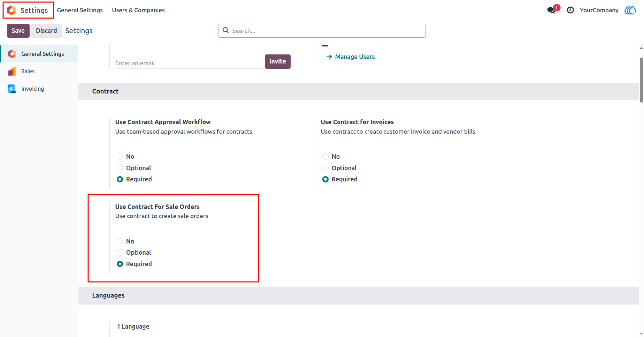Select Optional for Contract Approval Workflow
The image size is (644, 337).
pos(120,168)
